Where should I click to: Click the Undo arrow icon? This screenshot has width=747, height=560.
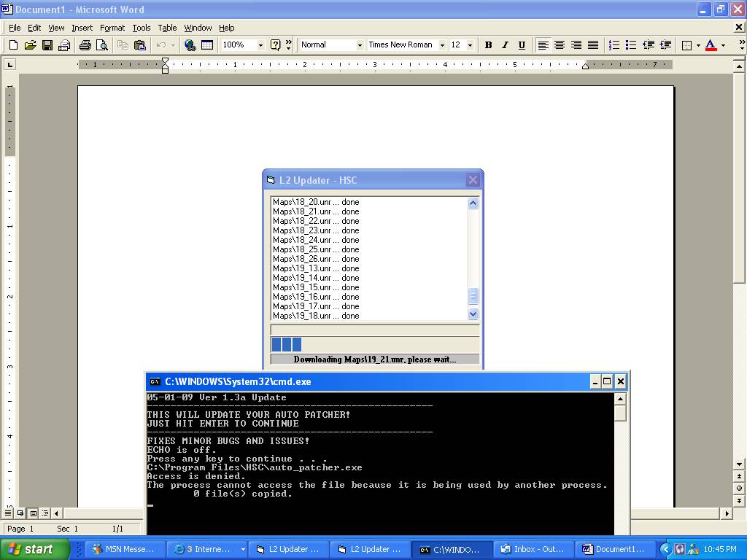[161, 44]
